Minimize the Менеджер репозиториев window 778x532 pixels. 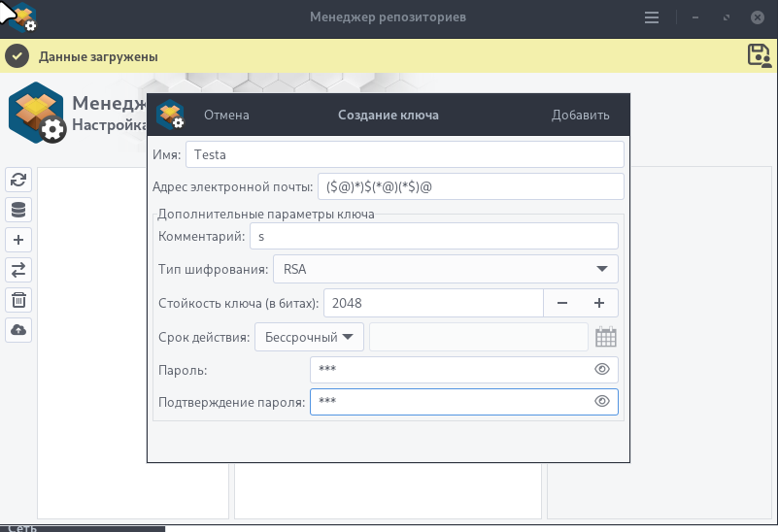(x=695, y=17)
